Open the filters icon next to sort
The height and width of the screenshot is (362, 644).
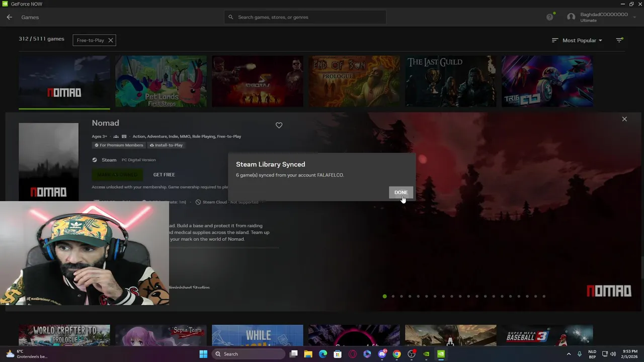[x=620, y=40]
